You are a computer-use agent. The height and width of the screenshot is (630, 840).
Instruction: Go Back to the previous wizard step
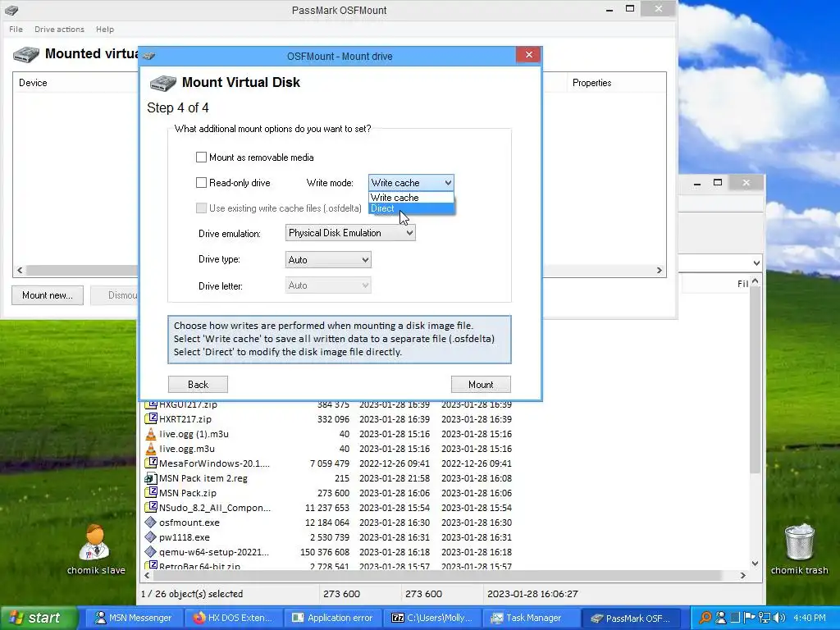[x=198, y=384]
